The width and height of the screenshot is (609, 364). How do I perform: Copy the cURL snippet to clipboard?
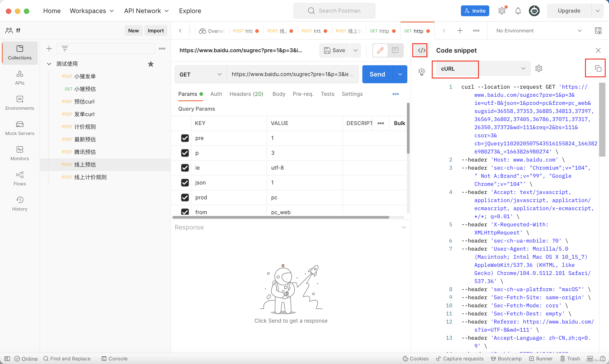pos(598,68)
